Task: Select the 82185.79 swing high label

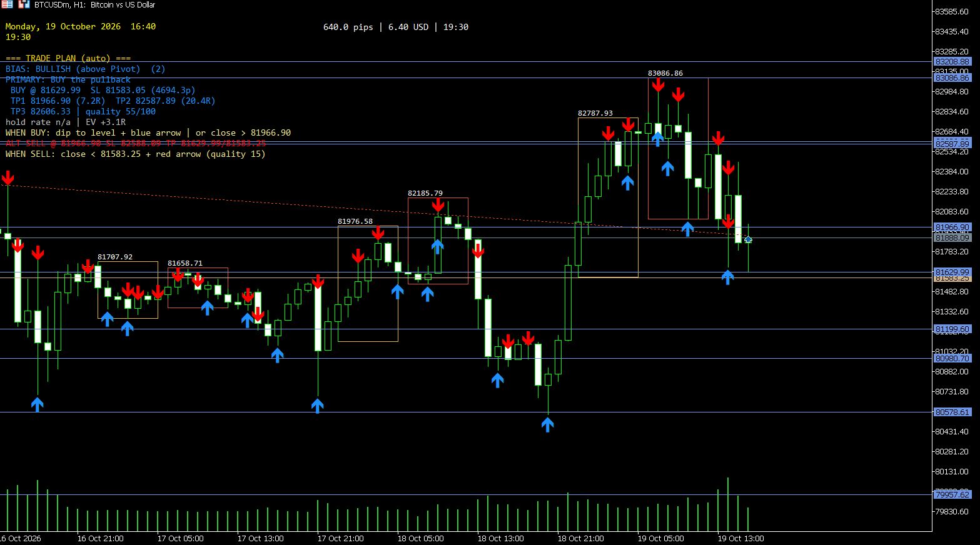Action: (x=425, y=193)
